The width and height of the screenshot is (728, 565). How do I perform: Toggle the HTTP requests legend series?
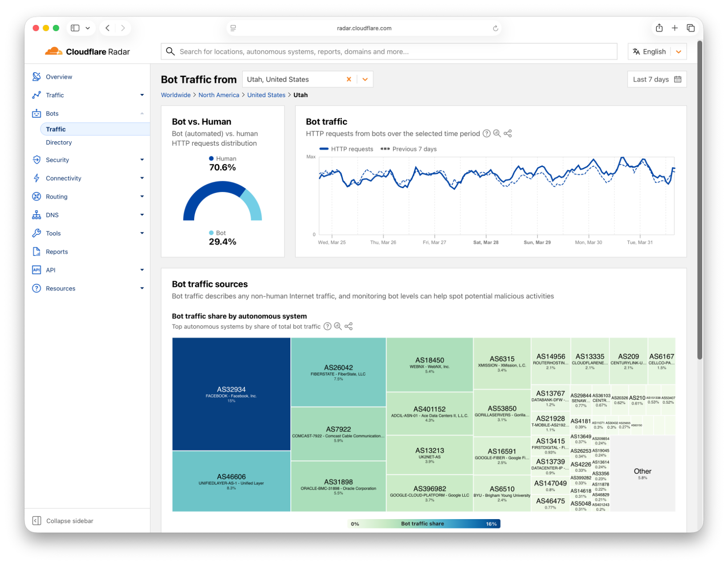(346, 149)
